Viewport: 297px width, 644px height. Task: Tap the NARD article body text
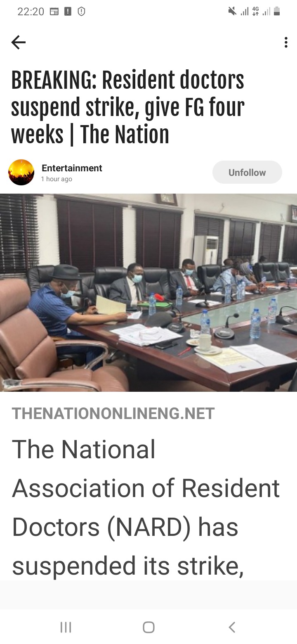[x=146, y=508]
